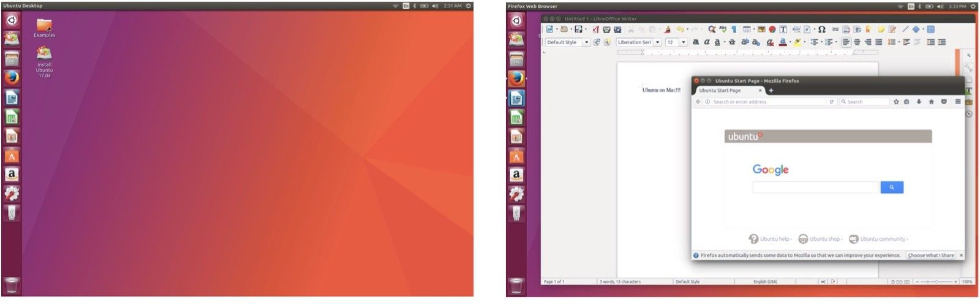This screenshot has width=980, height=307.
Task: Open the Liberation Serif font name dropdown
Action: tap(657, 42)
